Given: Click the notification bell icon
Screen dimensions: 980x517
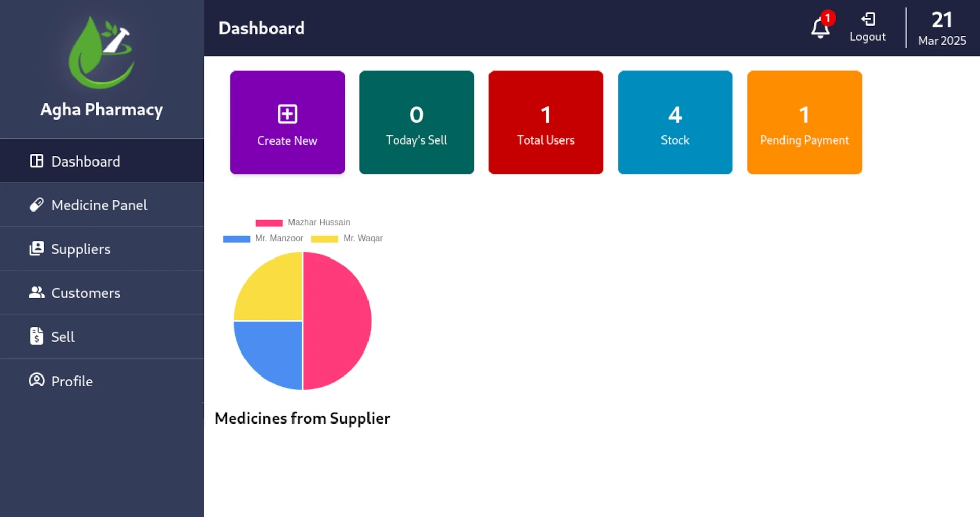Looking at the screenshot, I should 820,28.
